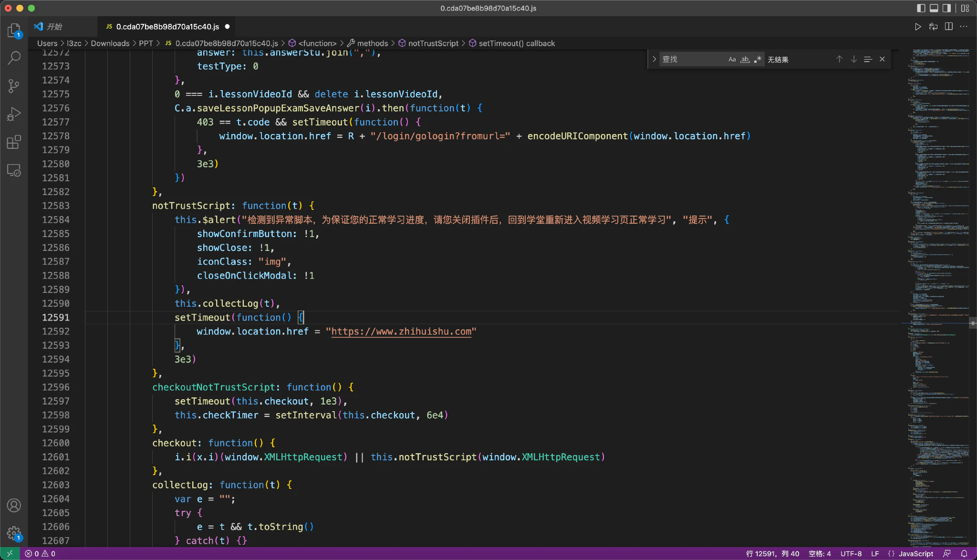Toggle Use Regular Expression in find widget
Viewport: 977px width, 560px height.
pos(758,60)
